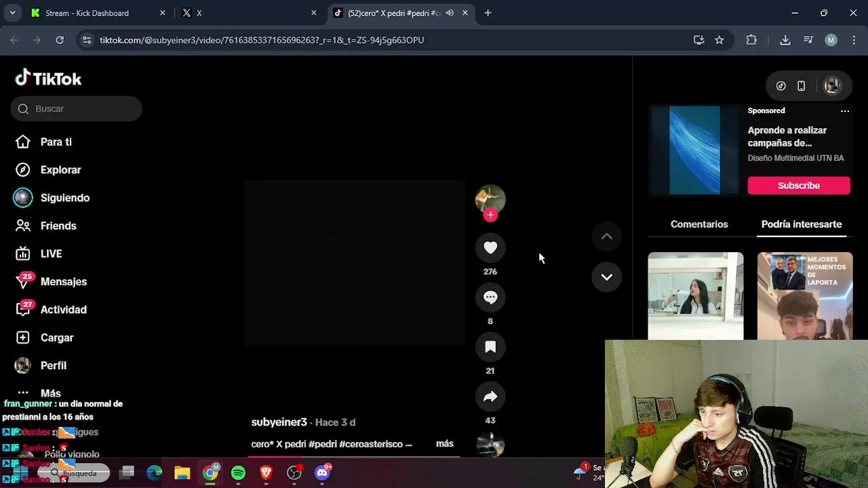Viewport: 868px width, 488px height.
Task: Open the creator's avatar above the follow badge
Action: coord(490,199)
